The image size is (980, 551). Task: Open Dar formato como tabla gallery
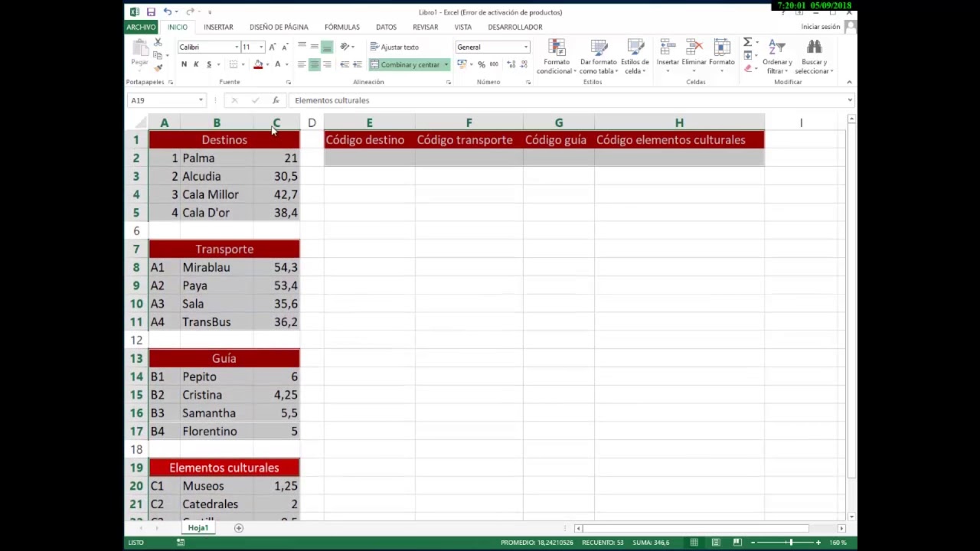click(599, 57)
